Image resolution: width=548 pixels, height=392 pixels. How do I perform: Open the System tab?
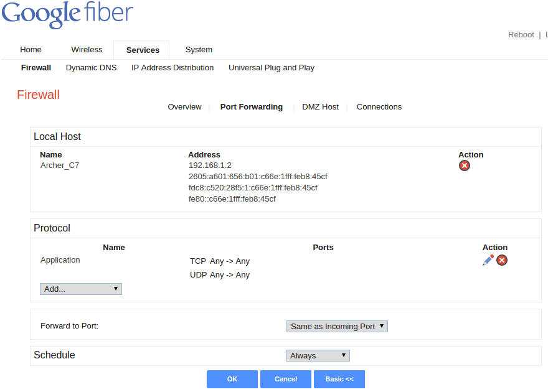199,50
